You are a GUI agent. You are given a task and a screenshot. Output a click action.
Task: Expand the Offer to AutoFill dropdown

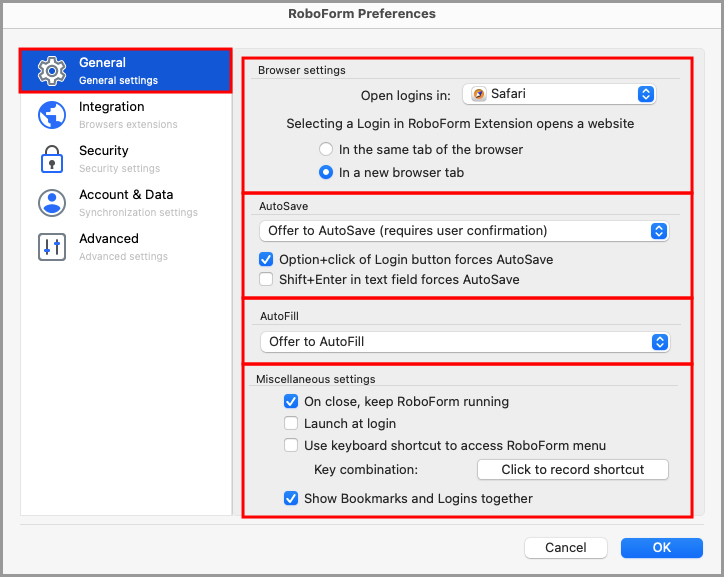point(465,342)
